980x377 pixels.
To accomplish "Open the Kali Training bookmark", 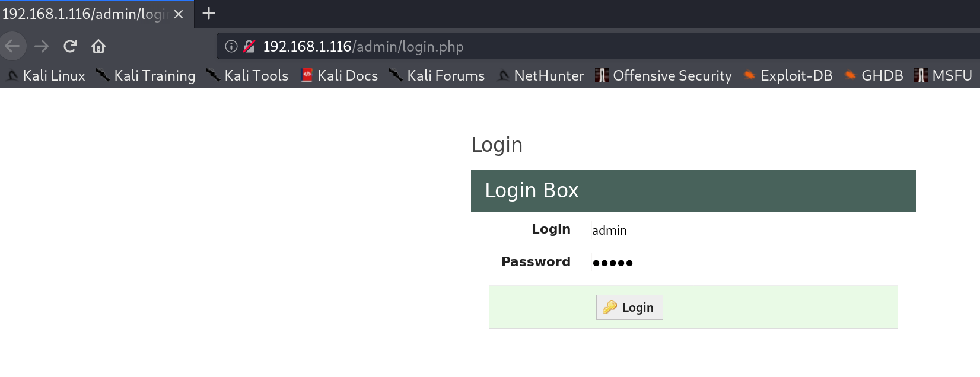I will coord(147,76).
